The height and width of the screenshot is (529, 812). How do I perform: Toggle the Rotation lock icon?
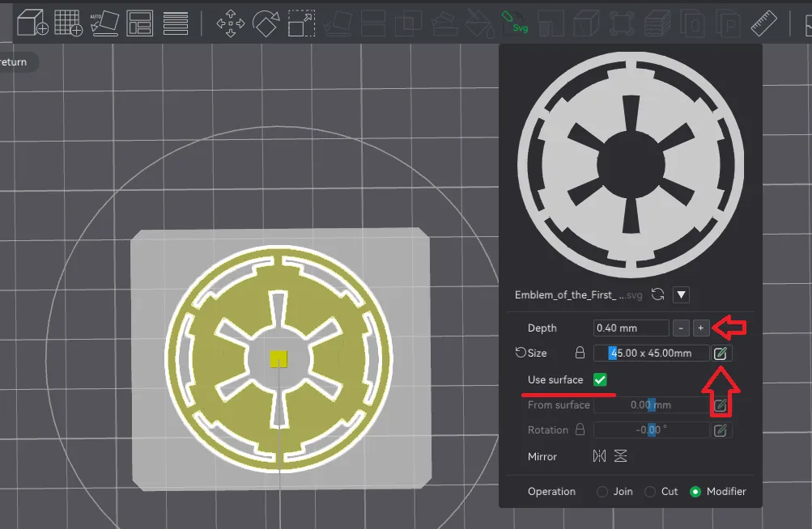(x=580, y=430)
